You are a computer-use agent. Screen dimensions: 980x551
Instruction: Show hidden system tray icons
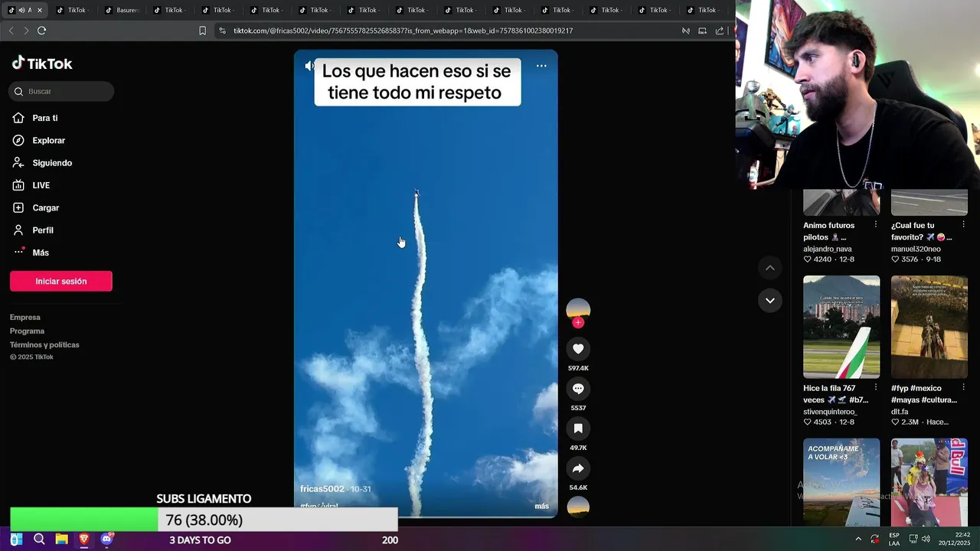857,540
